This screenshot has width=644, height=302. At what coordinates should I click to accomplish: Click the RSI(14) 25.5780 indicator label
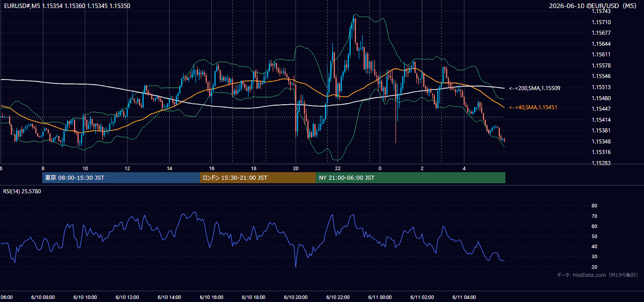22,191
